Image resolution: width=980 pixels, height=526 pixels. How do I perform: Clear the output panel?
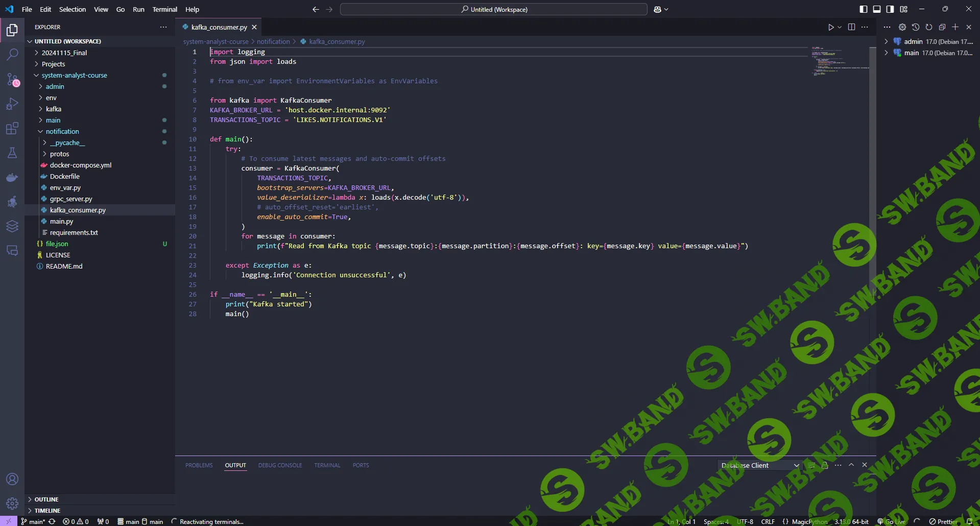(x=811, y=465)
